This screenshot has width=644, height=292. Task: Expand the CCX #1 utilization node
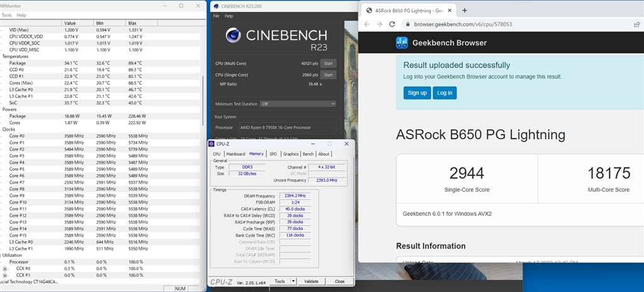click(x=5, y=275)
